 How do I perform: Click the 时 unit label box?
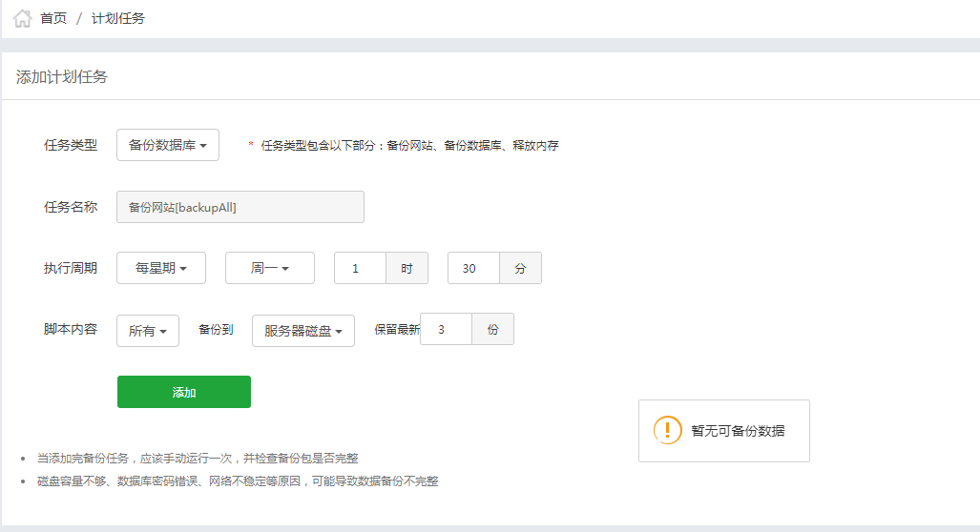point(407,268)
